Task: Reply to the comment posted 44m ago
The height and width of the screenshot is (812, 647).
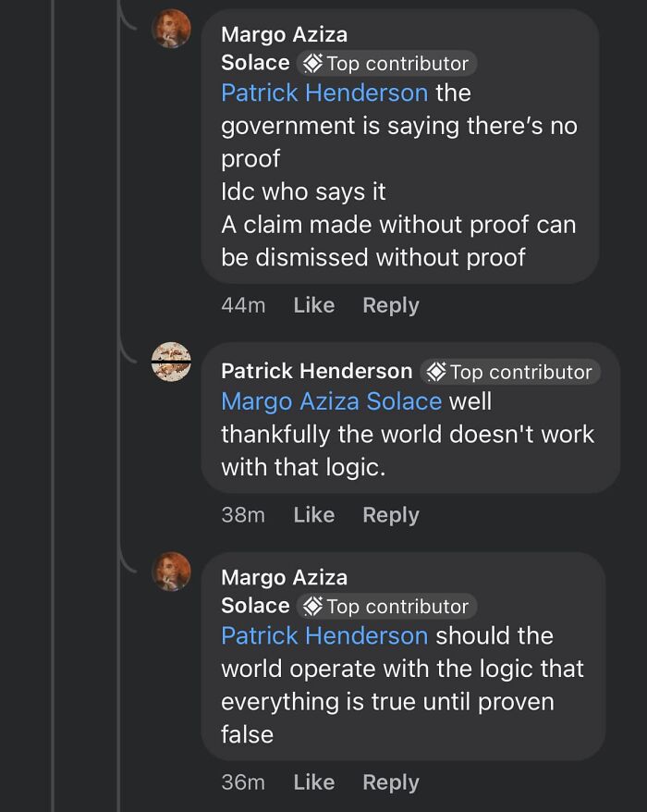Action: tap(390, 305)
